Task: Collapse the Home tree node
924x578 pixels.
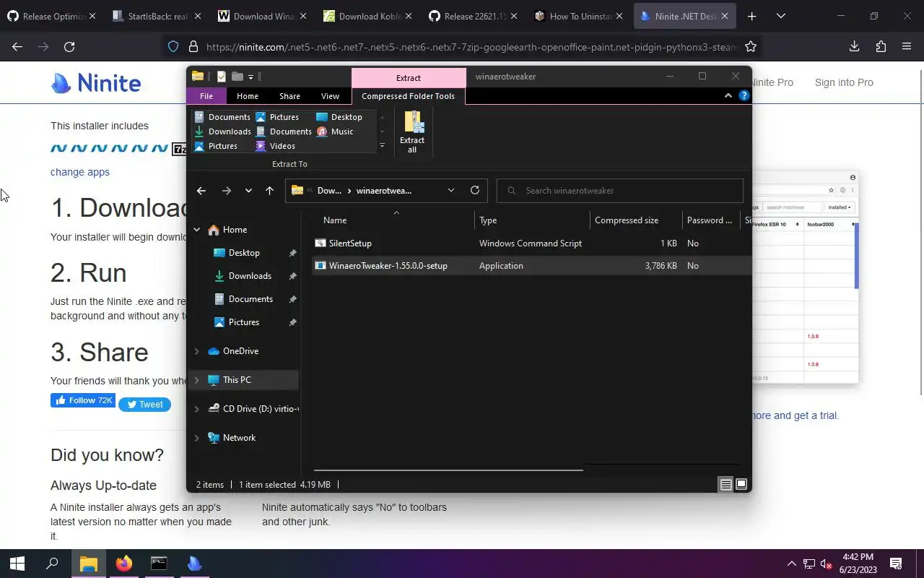Action: coord(196,230)
